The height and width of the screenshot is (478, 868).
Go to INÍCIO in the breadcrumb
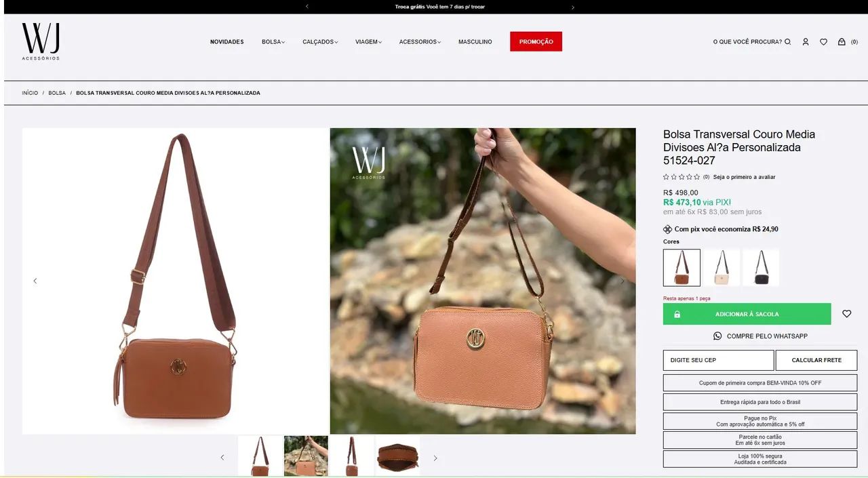[x=30, y=93]
